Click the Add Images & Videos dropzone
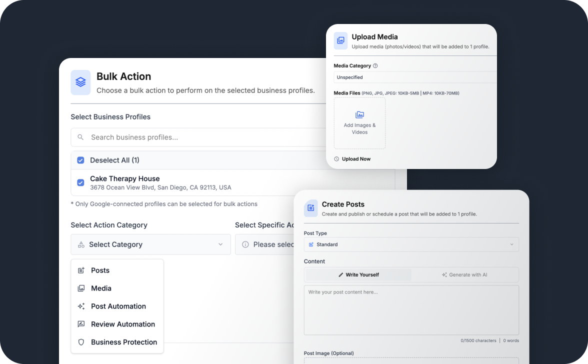 359,123
